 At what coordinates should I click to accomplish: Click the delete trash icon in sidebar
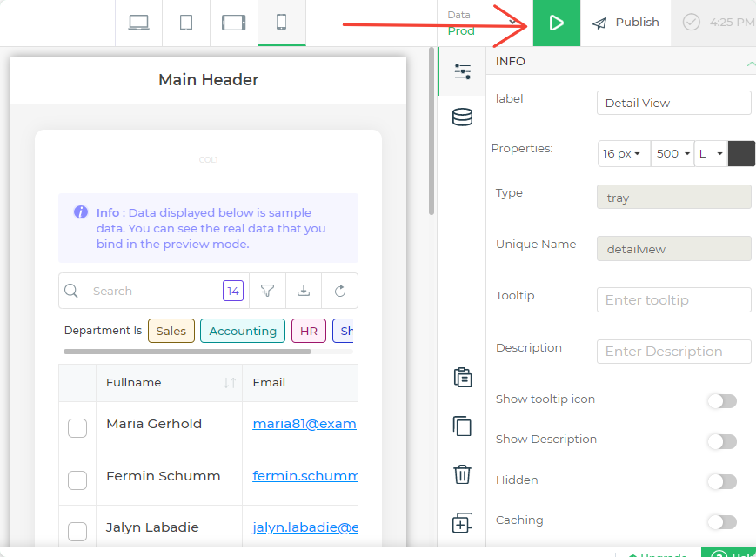[462, 474]
